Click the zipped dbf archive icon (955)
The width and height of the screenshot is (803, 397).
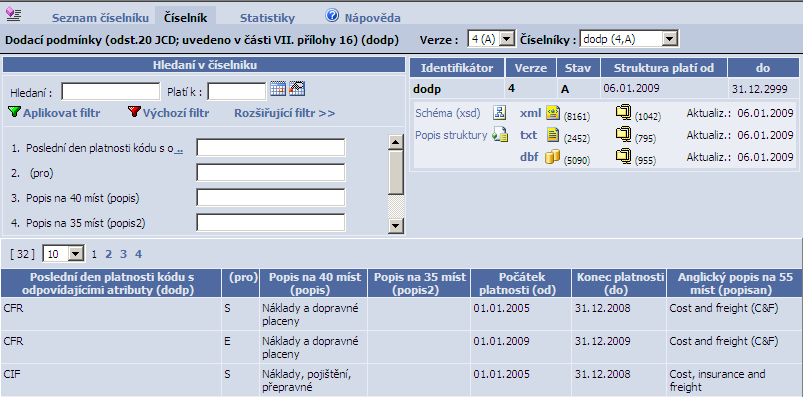pyautogui.click(x=623, y=157)
